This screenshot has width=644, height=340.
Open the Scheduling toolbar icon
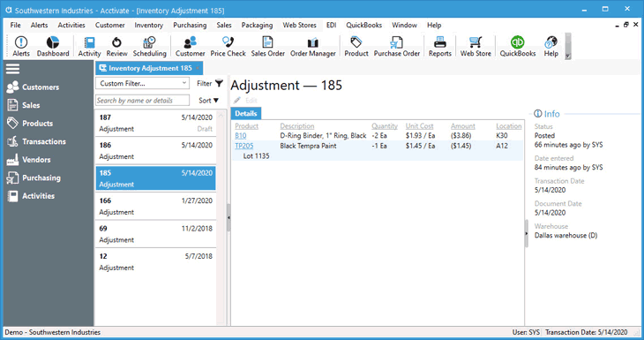(149, 46)
